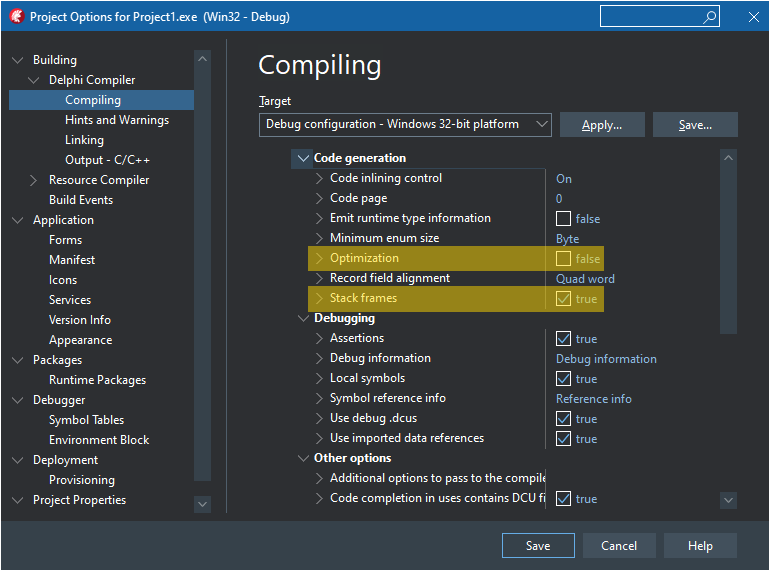This screenshot has width=770, height=571.
Task: Click the Debug information value link
Action: tap(606, 358)
